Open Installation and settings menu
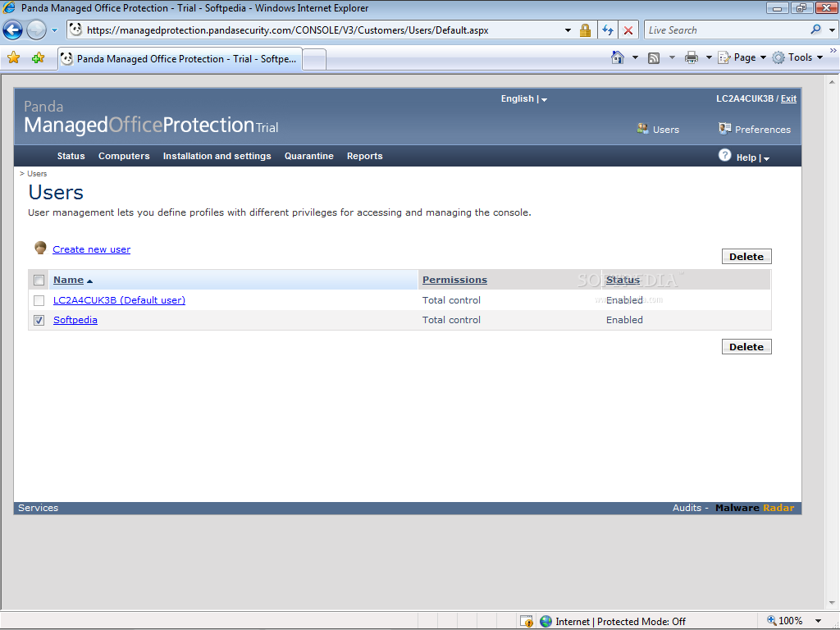 click(217, 156)
